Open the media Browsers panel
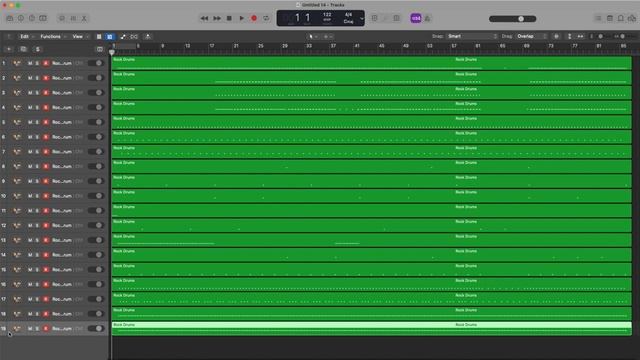Image resolution: width=640 pixels, height=360 pixels. 632,18
